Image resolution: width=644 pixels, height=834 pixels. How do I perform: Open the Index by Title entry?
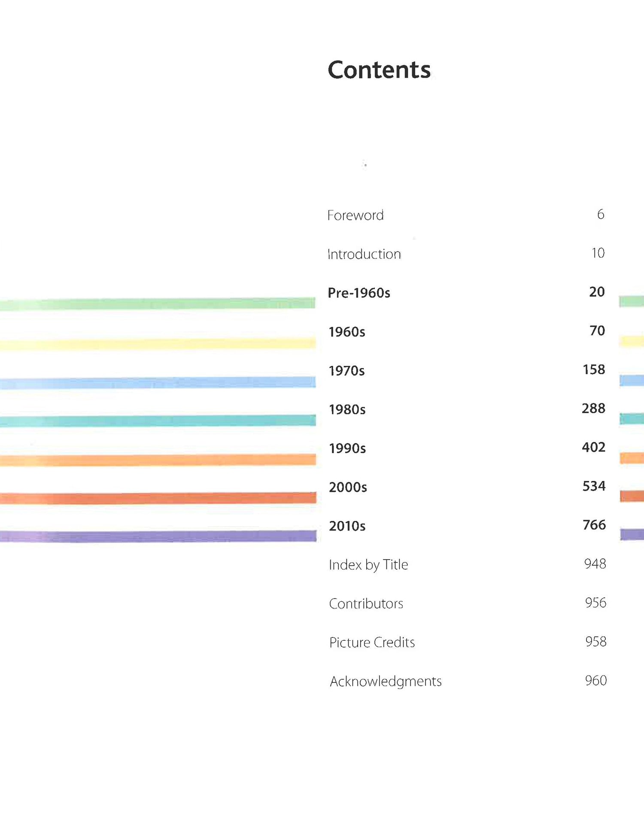pyautogui.click(x=368, y=565)
